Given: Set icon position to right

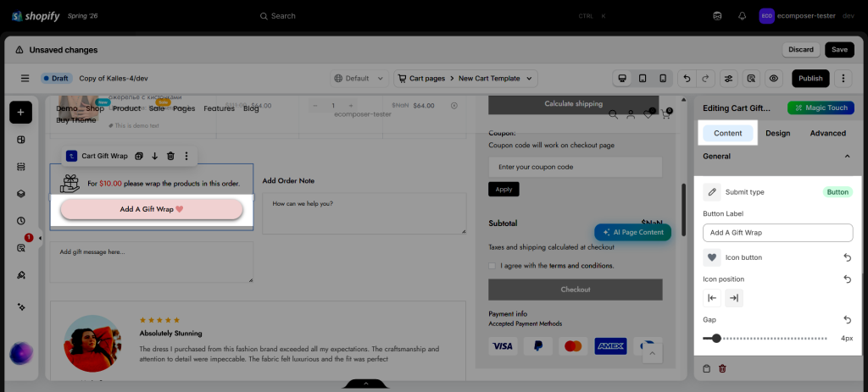Looking at the screenshot, I should [734, 298].
